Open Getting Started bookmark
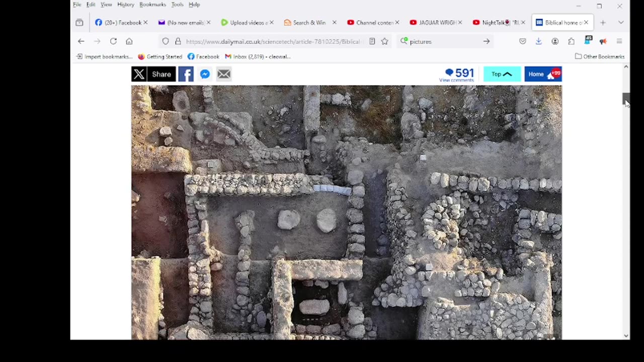644x362 pixels. tap(160, 56)
